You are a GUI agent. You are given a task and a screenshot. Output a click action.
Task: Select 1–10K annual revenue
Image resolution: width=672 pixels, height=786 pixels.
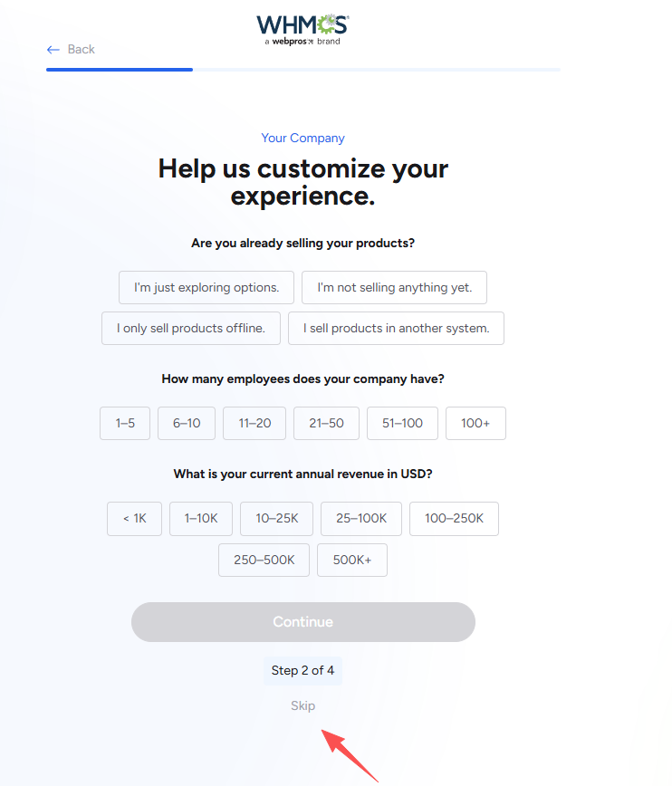click(201, 519)
